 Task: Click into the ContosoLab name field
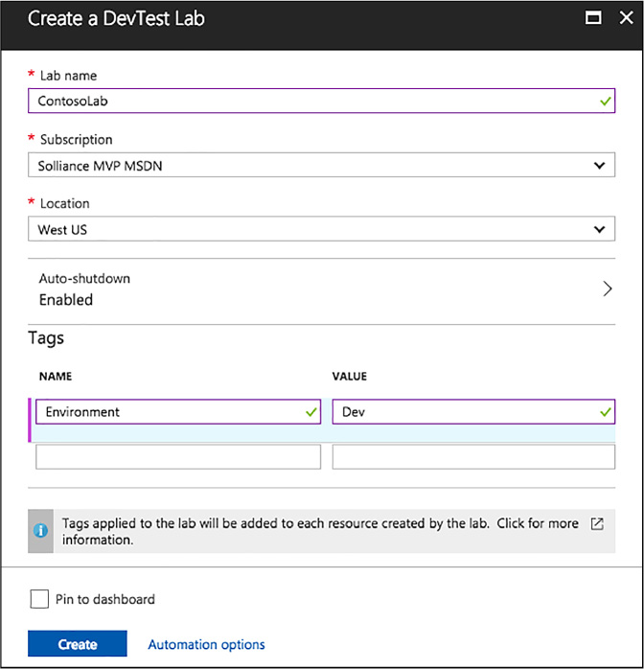pos(322,101)
